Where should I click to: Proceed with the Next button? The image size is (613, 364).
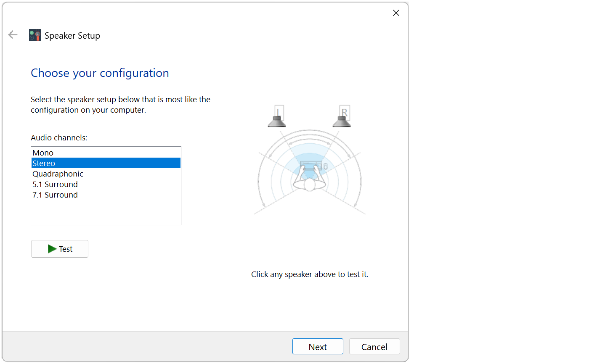318,347
